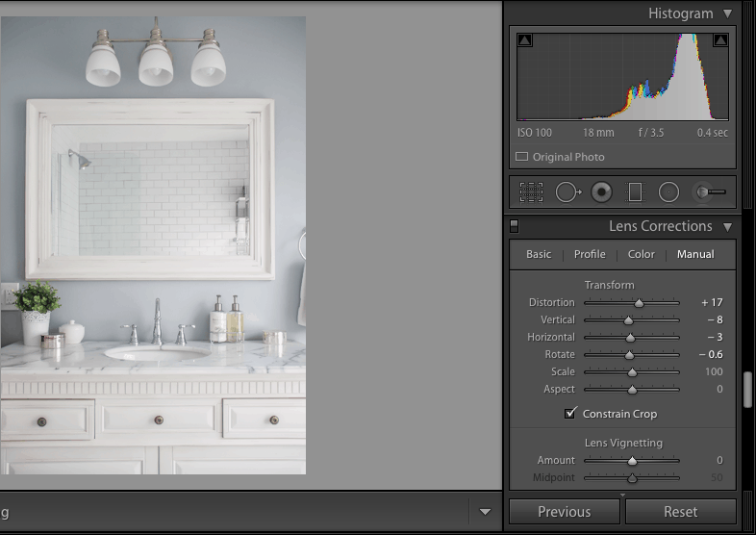Click the Rotate slider handle

pyautogui.click(x=629, y=355)
